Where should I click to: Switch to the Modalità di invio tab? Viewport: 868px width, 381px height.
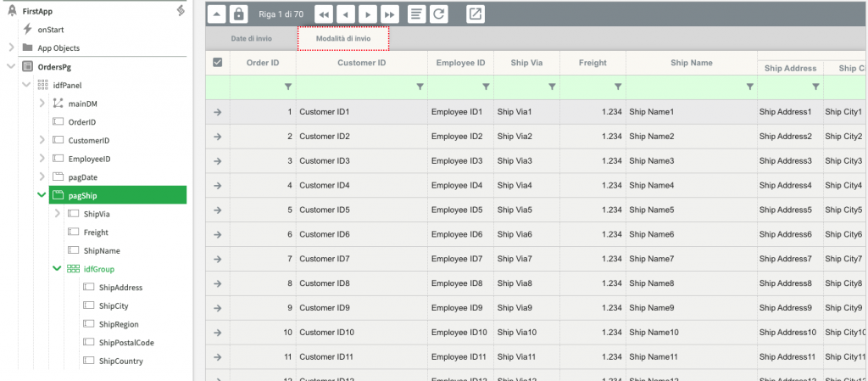coord(343,39)
